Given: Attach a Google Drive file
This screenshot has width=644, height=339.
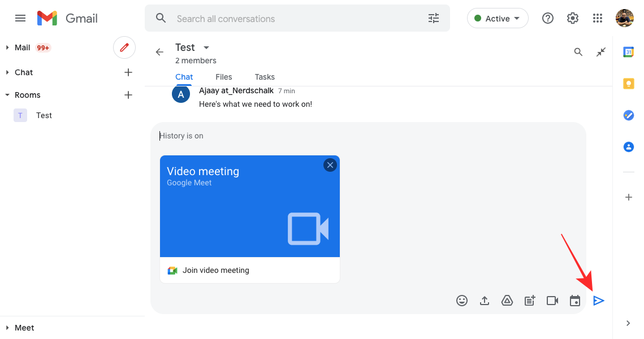Looking at the screenshot, I should tap(507, 301).
